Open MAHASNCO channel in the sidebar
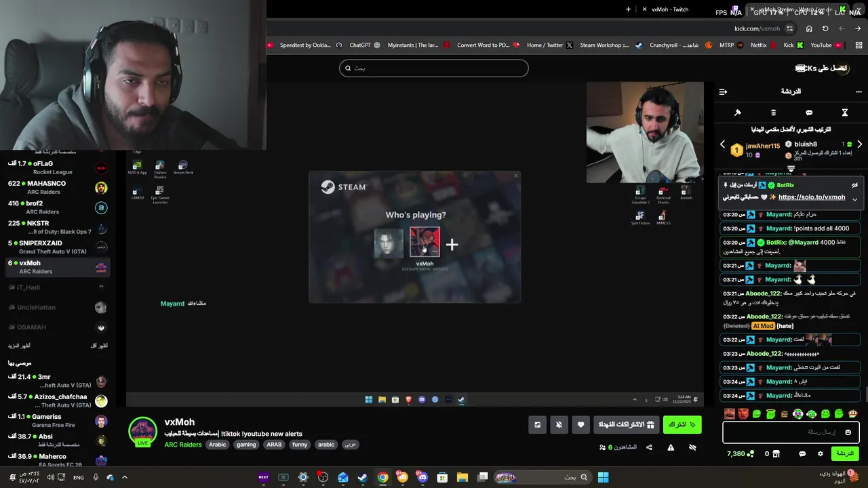 click(x=56, y=188)
